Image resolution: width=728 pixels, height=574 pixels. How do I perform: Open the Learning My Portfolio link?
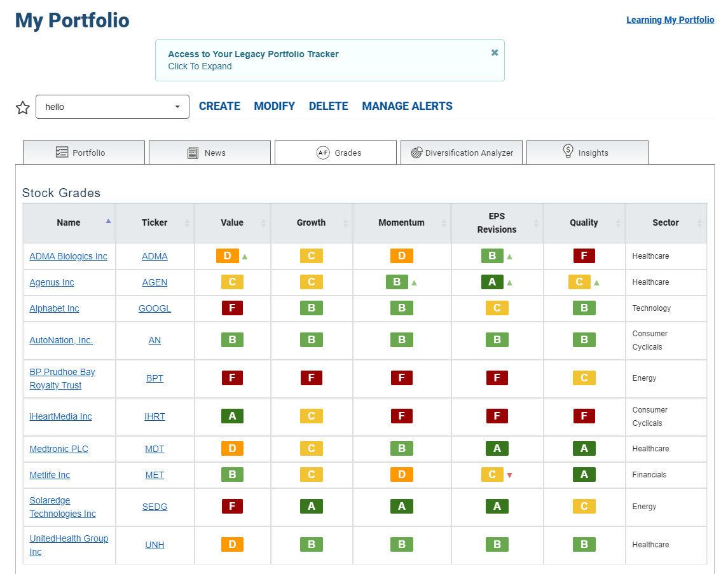click(x=670, y=20)
